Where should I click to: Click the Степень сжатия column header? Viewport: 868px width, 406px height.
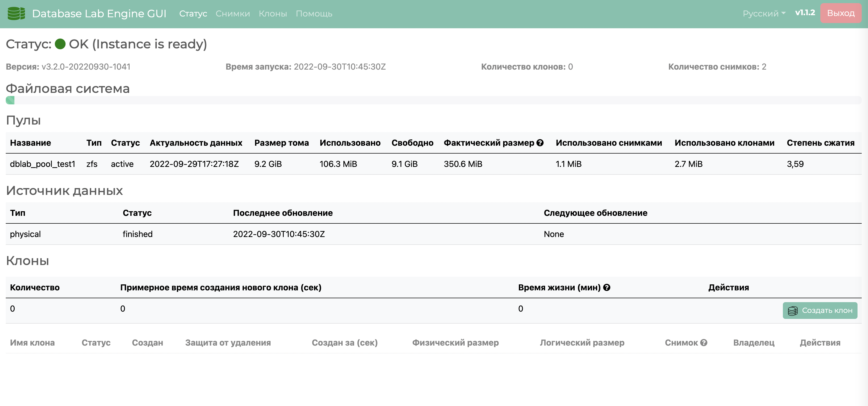tap(821, 143)
